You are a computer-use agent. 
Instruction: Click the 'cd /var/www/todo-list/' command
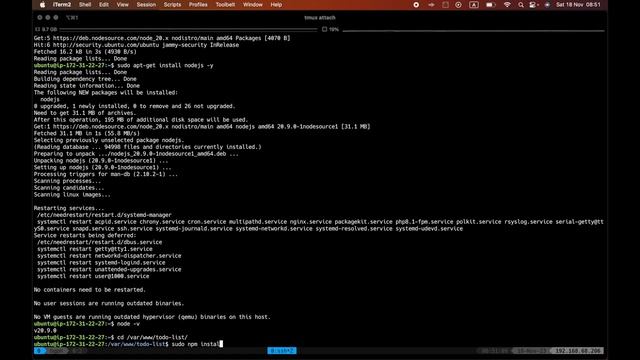click(x=152, y=337)
